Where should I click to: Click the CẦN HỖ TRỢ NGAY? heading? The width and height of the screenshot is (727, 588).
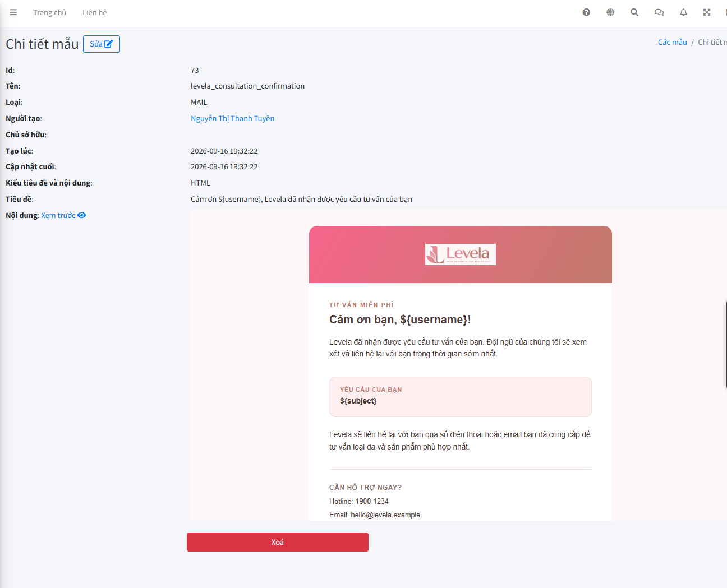365,488
